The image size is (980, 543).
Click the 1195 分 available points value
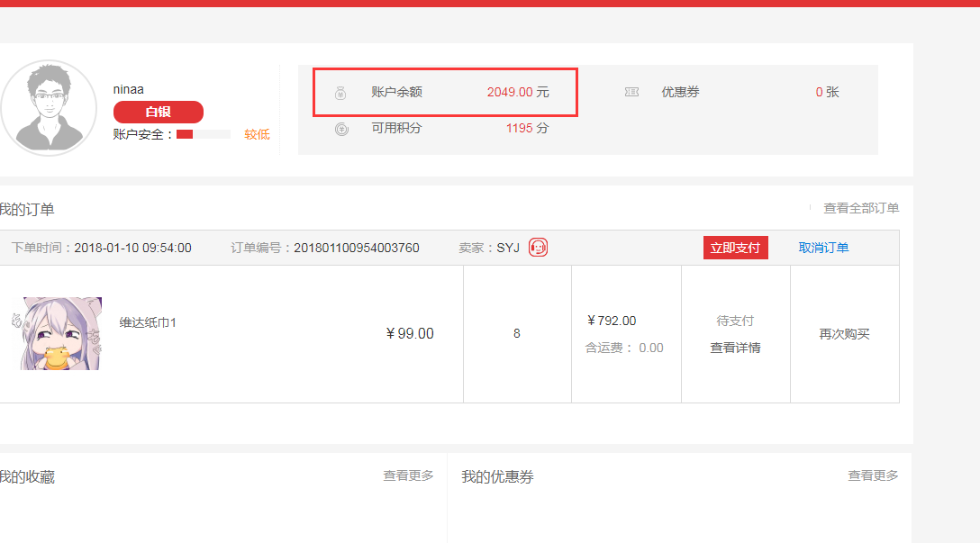click(x=527, y=129)
